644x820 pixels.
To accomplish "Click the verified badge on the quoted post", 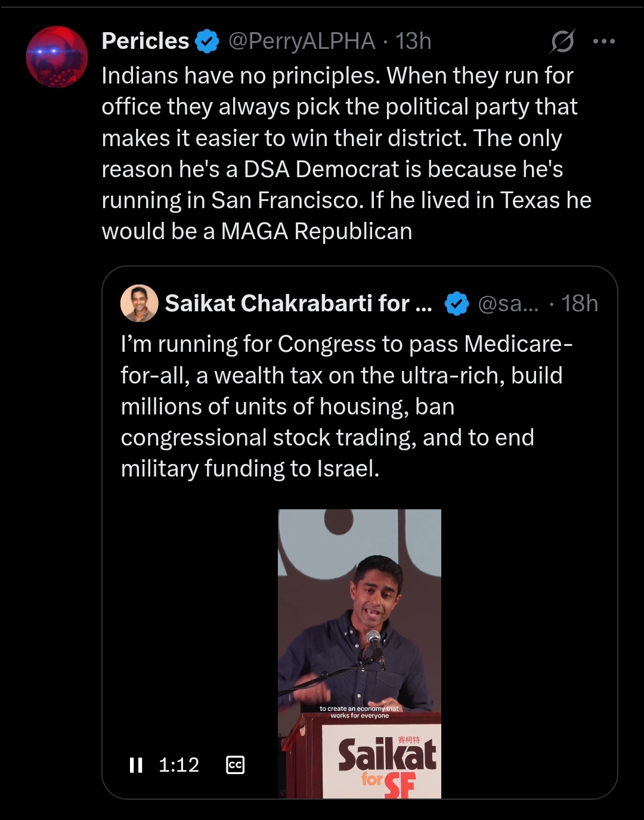I will click(x=457, y=304).
